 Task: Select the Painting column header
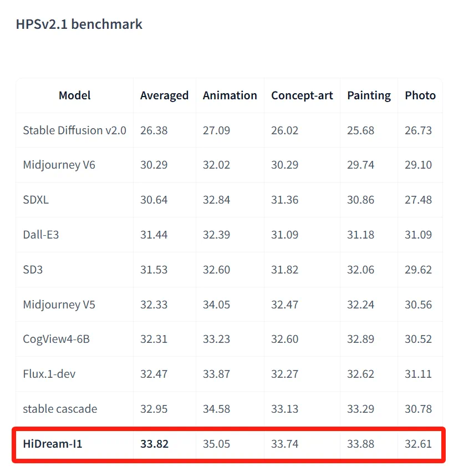(369, 95)
